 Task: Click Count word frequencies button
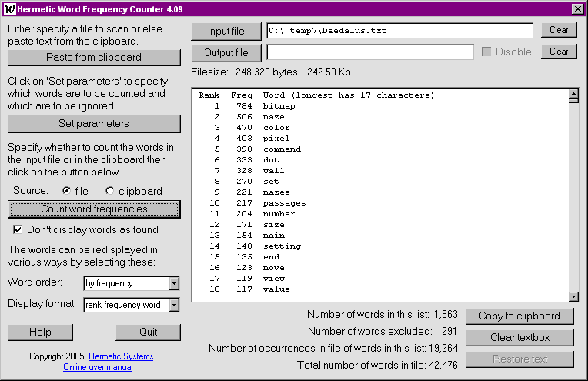94,209
